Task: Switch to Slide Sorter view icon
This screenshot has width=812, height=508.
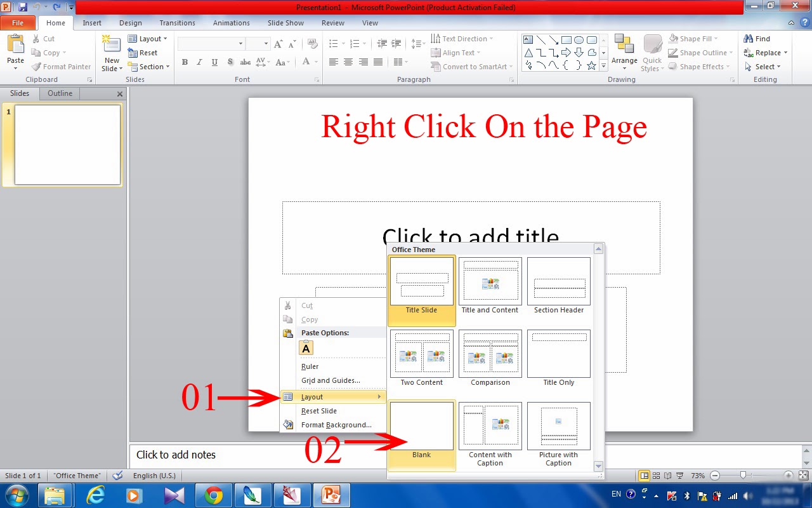Action: click(x=657, y=476)
